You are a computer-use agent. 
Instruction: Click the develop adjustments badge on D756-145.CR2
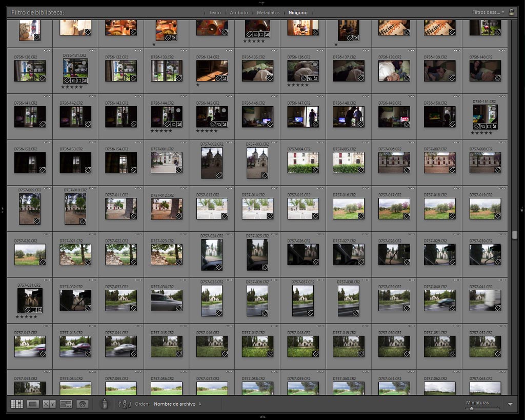225,124
